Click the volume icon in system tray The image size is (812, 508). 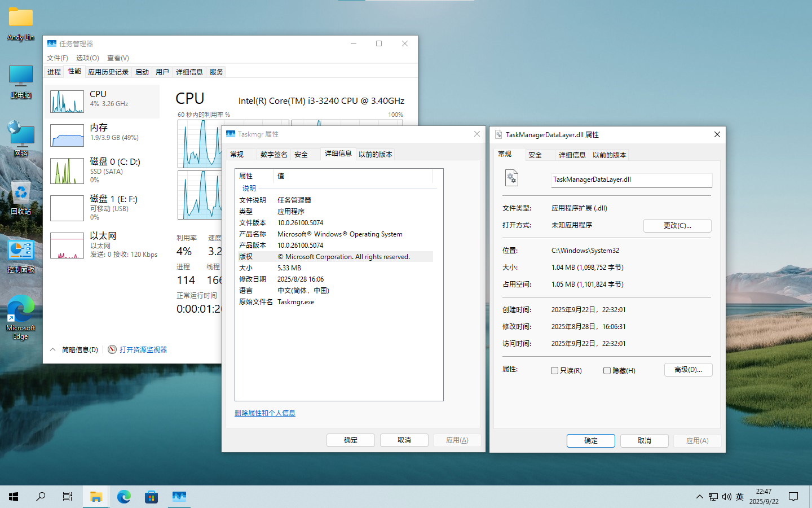pos(726,497)
